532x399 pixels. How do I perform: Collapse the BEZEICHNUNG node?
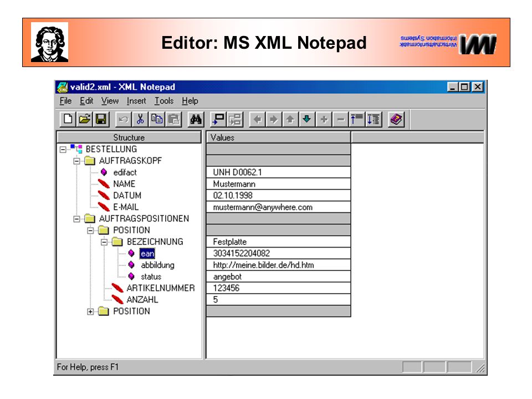tap(104, 242)
